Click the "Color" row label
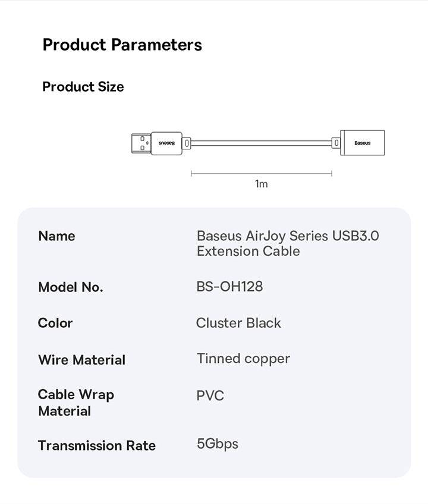The image size is (428, 504). click(55, 323)
